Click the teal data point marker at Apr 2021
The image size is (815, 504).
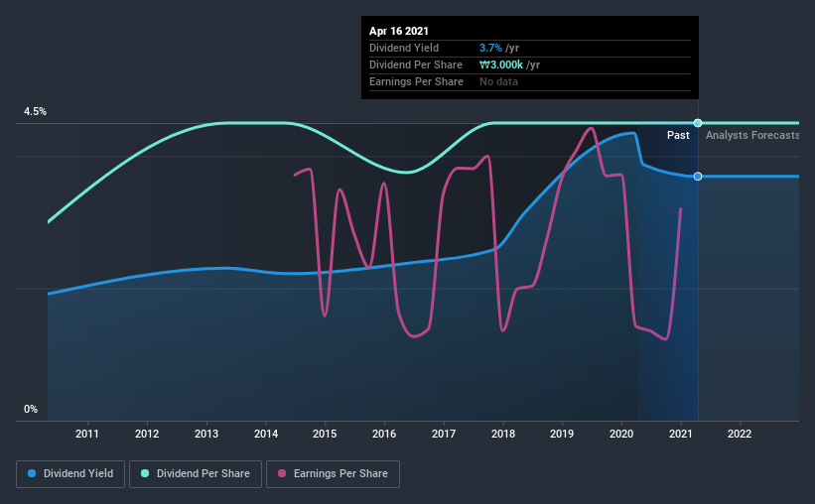[x=698, y=123]
